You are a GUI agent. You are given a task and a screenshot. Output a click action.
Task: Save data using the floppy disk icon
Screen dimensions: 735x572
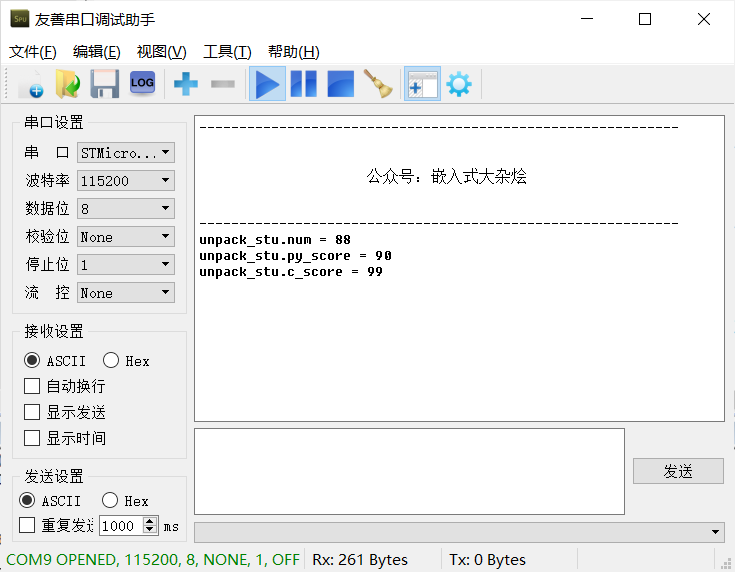pos(105,84)
